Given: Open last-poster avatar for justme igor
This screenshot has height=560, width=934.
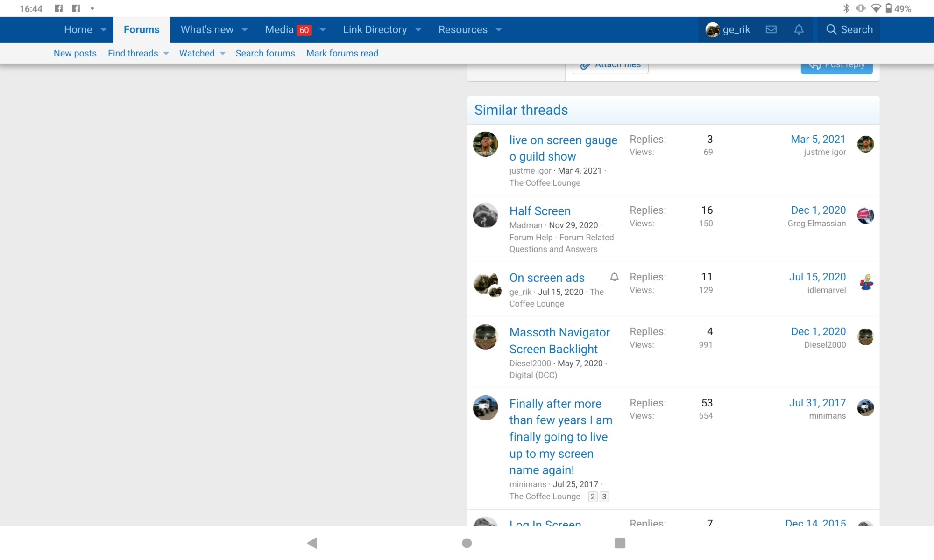Looking at the screenshot, I should [x=865, y=144].
